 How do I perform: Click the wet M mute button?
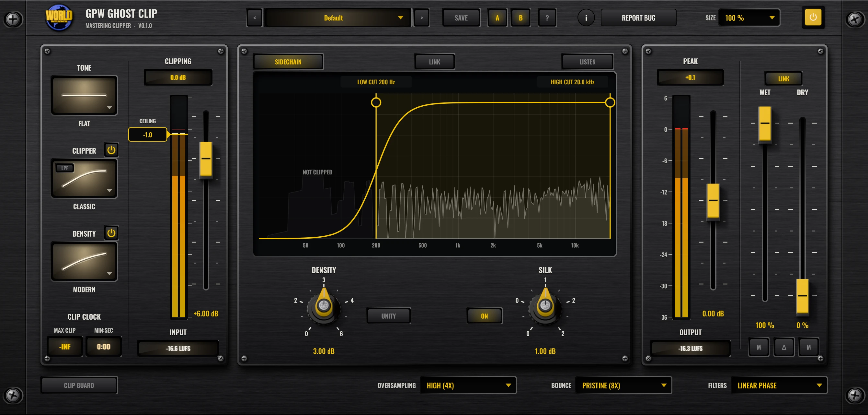(x=759, y=347)
